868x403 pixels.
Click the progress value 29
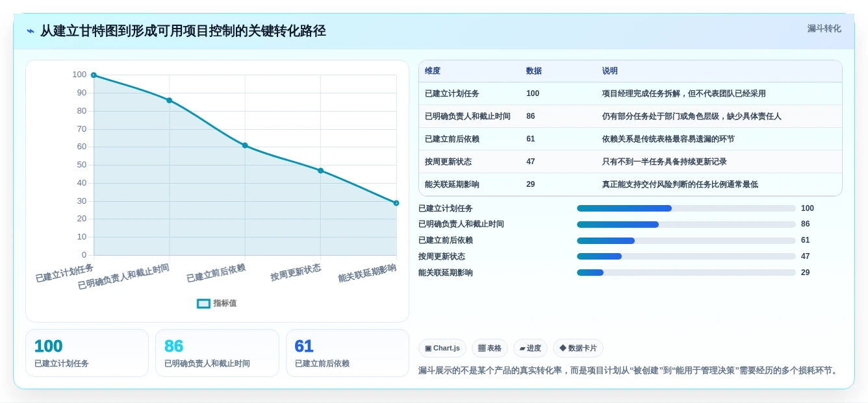point(806,273)
